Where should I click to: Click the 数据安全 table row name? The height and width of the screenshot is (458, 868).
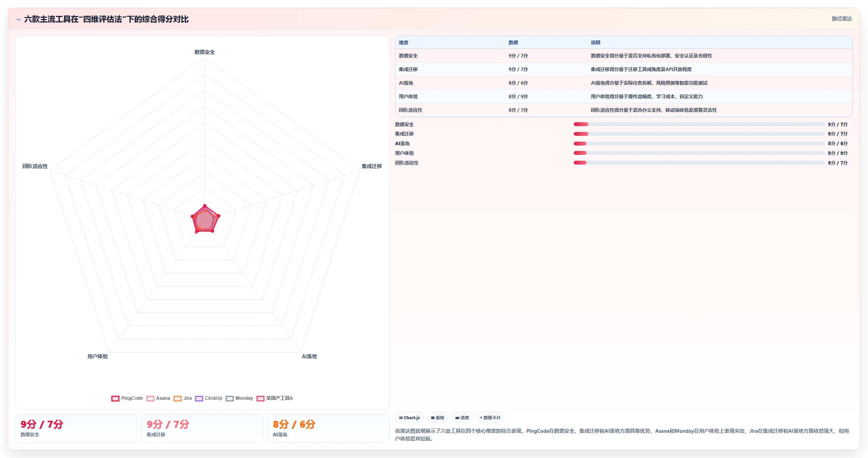pyautogui.click(x=408, y=56)
